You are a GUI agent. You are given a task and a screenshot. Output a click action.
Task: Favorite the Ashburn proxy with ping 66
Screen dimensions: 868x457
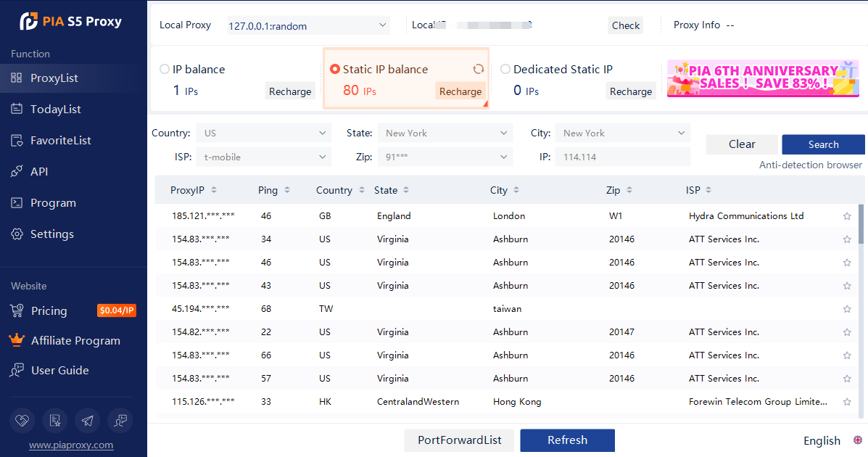[x=847, y=355]
